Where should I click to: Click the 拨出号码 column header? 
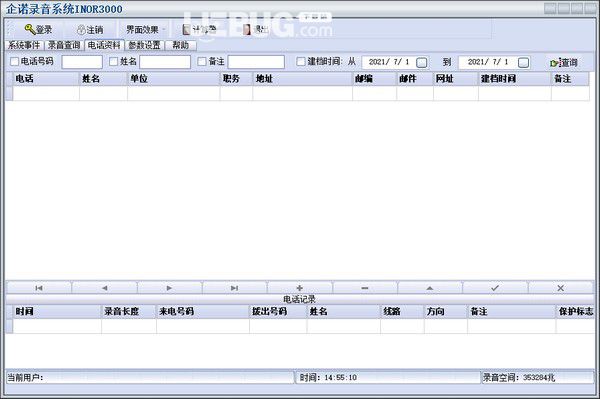[278, 312]
